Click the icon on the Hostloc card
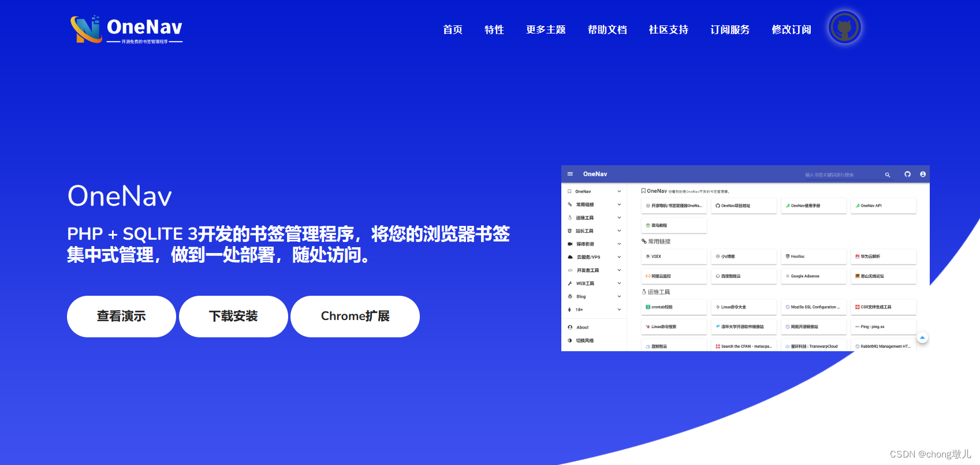980x465 pixels. tap(788, 256)
